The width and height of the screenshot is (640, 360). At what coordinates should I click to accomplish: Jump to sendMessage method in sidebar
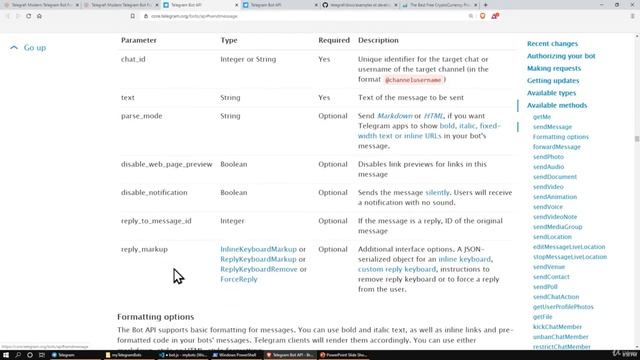pyautogui.click(x=552, y=127)
